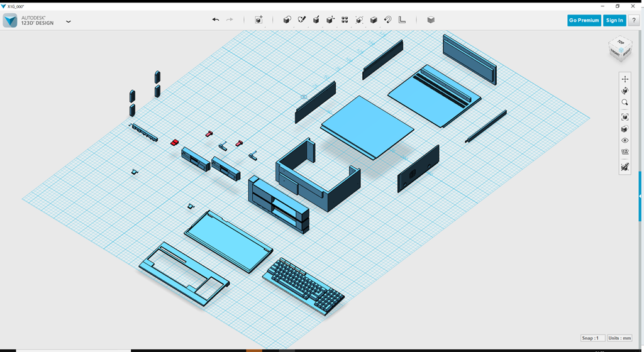The height and width of the screenshot is (352, 644).
Task: Click the Snap magnet tool
Action: pos(388,20)
